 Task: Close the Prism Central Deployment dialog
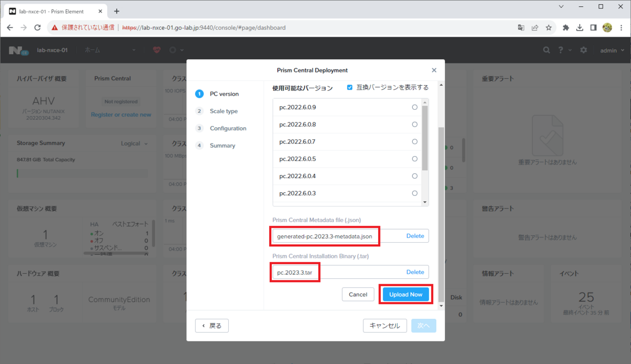434,70
